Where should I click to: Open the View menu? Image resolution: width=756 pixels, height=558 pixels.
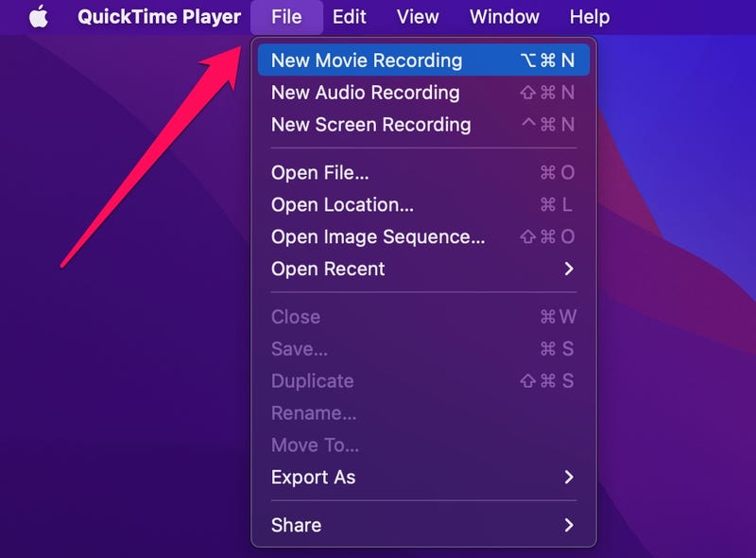418,17
